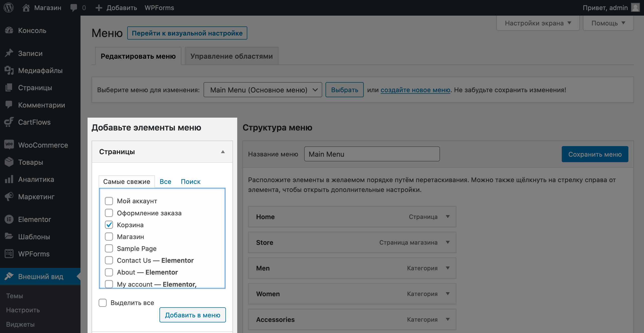The height and width of the screenshot is (333, 644).
Task: Check the Оформление заказа checkbox
Action: [109, 213]
